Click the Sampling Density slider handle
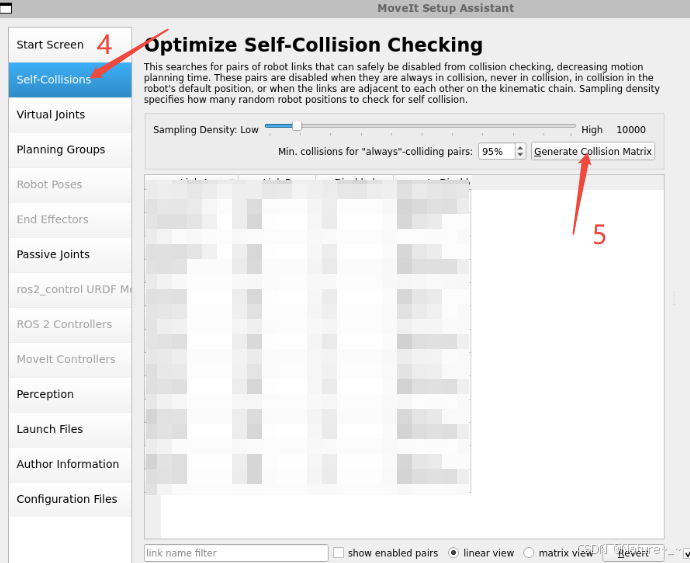 pyautogui.click(x=297, y=126)
